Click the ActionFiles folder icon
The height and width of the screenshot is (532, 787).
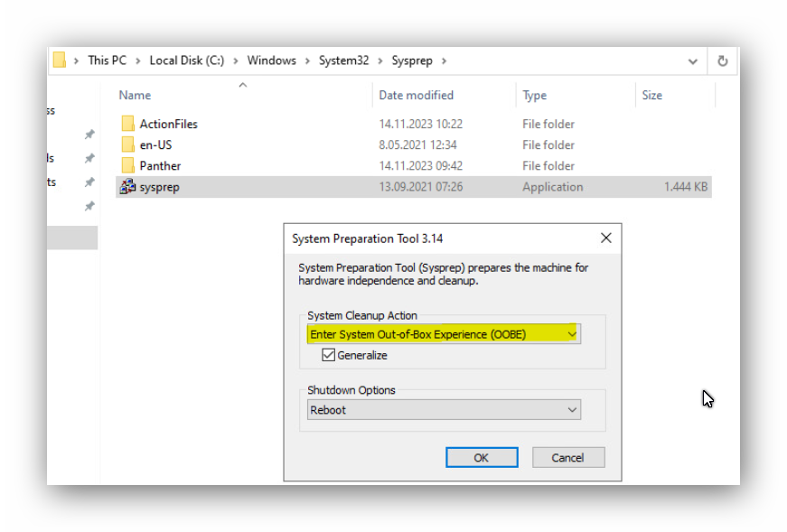127,124
